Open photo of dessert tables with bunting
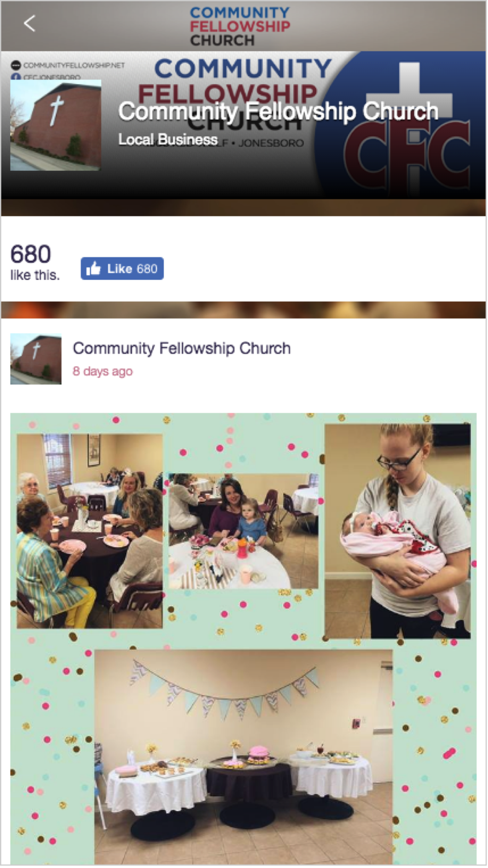 click(x=244, y=756)
